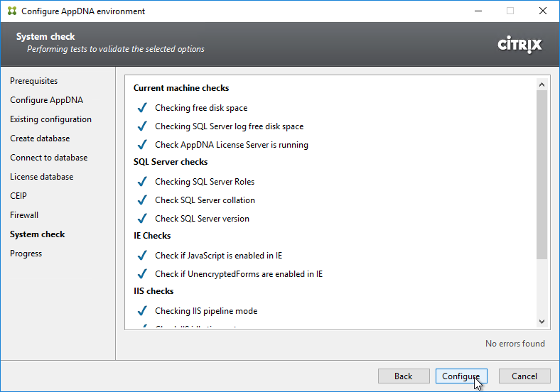The image size is (560, 392).
Task: Click checkmark for Check SQL Server version
Action: [142, 219]
